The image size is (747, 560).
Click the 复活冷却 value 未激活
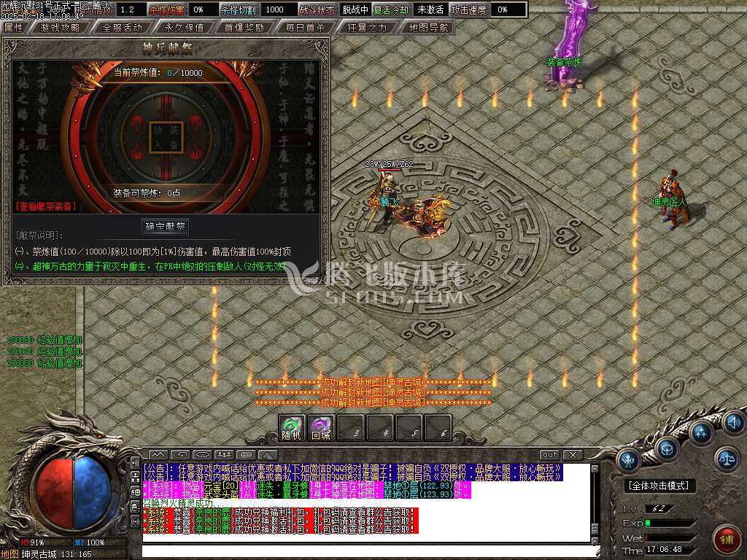[x=430, y=9]
